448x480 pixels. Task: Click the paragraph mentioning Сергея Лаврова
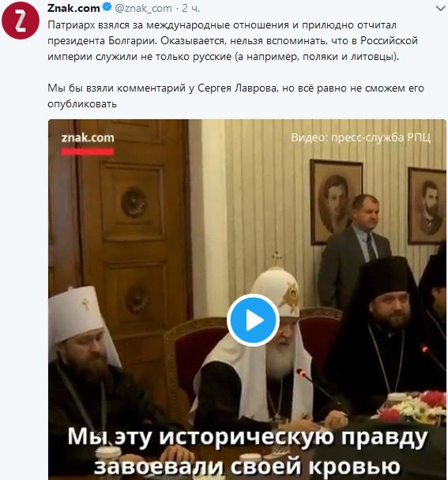pos(235,96)
